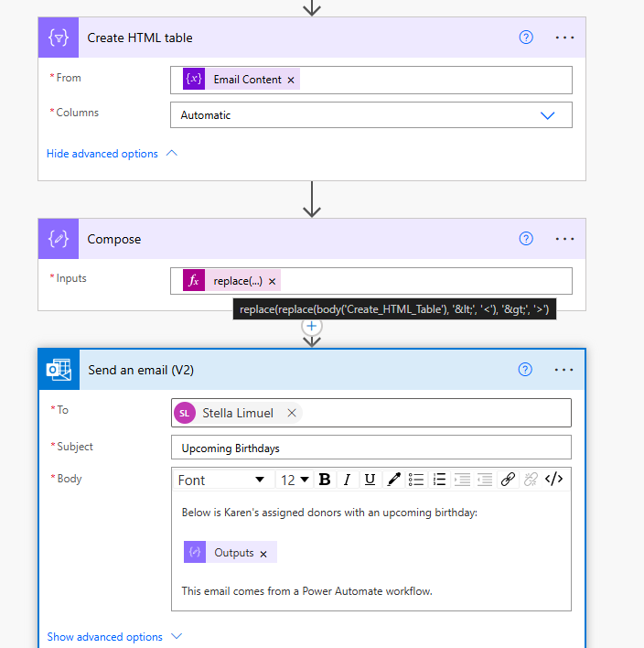
Task: Click the To field empty area
Action: coord(435,413)
